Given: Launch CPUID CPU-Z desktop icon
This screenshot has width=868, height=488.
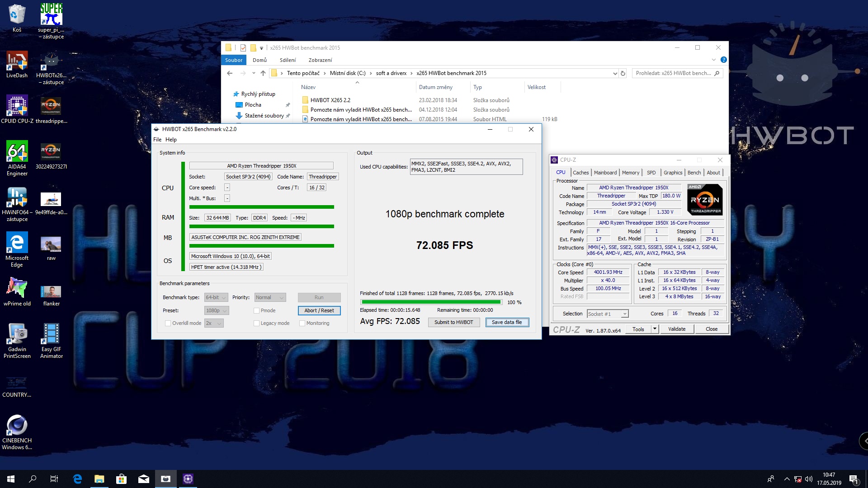Looking at the screenshot, I should tap(17, 109).
